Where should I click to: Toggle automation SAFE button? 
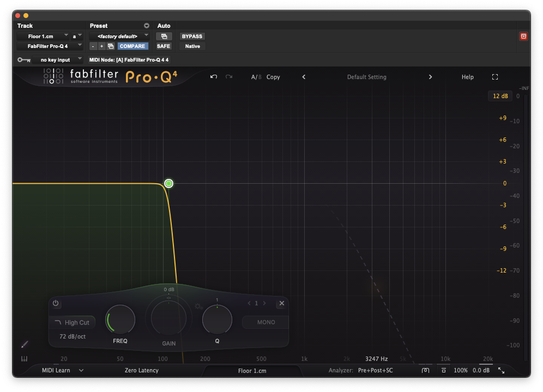(x=164, y=46)
